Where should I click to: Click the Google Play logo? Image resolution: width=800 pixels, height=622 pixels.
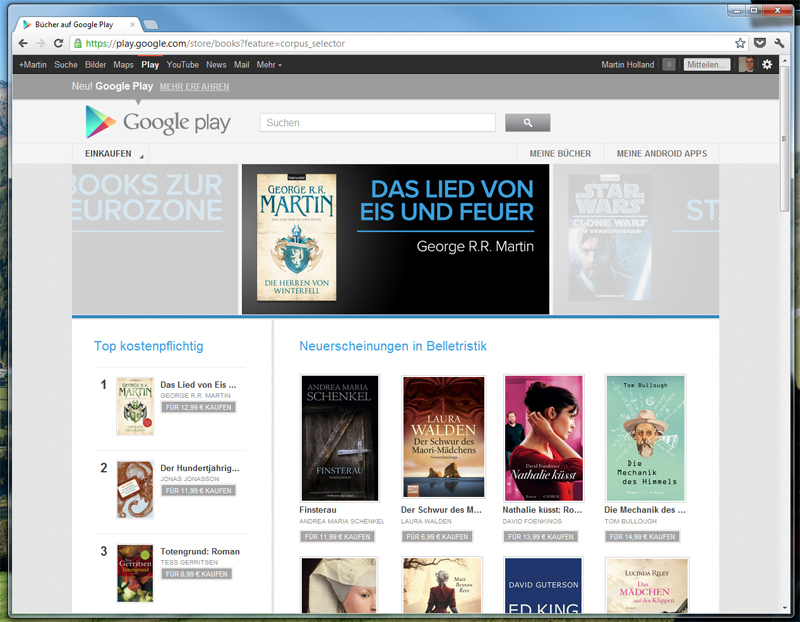[158, 122]
